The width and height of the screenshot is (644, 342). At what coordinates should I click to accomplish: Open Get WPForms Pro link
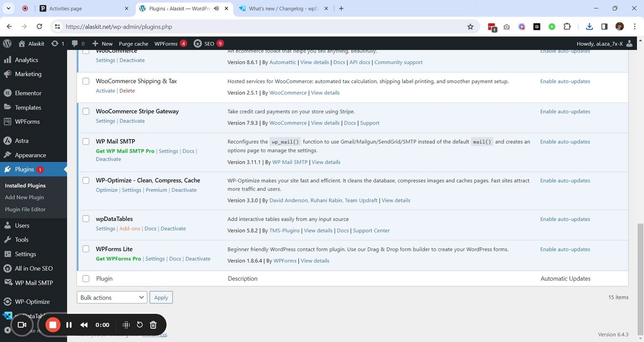pos(118,259)
